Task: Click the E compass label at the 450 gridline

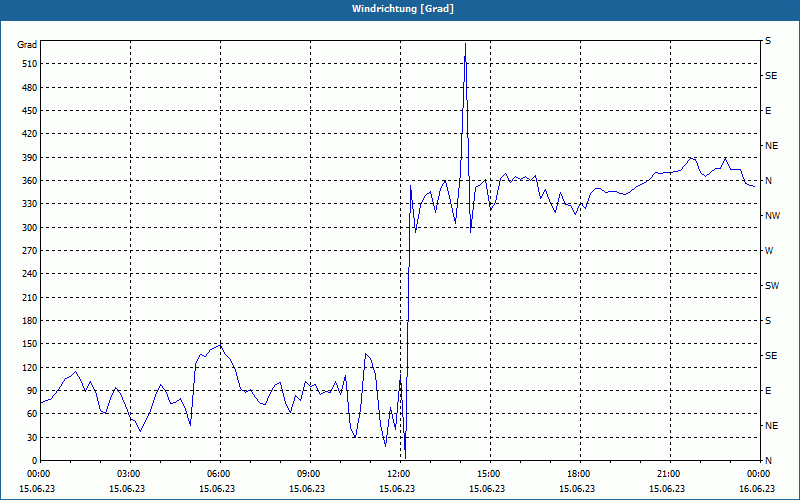Action: point(768,111)
